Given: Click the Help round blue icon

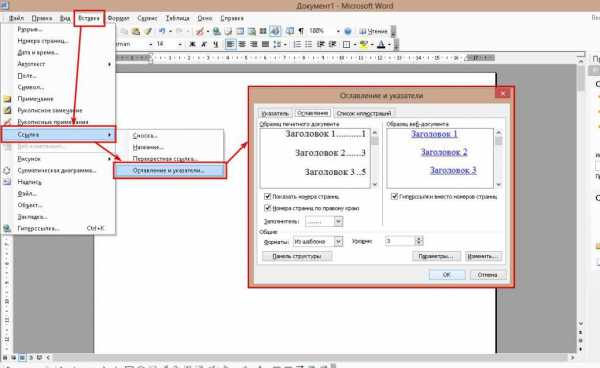Looking at the screenshot, I should (x=347, y=31).
